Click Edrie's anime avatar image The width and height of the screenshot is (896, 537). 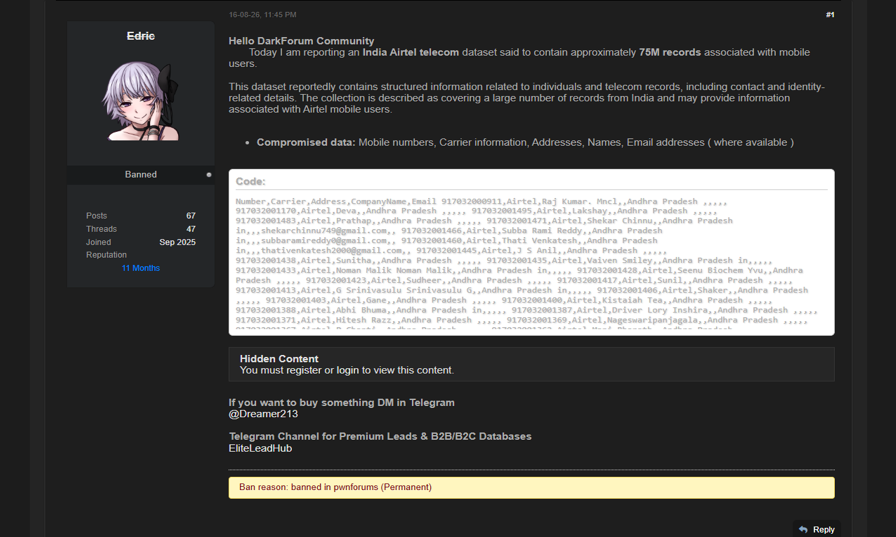tap(141, 101)
